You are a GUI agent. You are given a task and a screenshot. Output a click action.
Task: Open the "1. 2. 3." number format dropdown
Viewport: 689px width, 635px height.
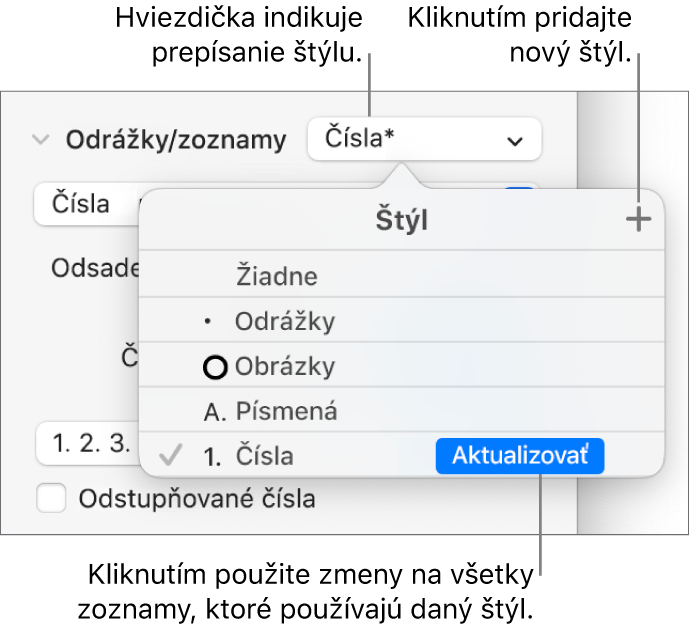click(85, 441)
